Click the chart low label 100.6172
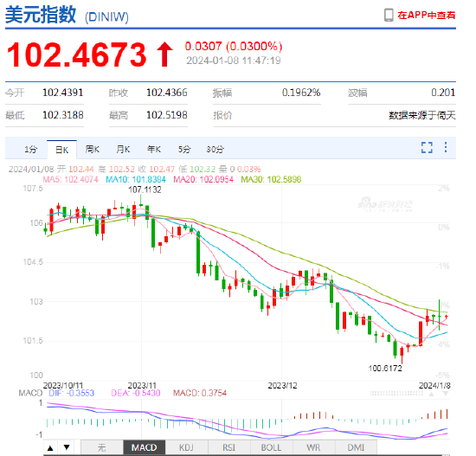476x456 pixels. pyautogui.click(x=385, y=369)
